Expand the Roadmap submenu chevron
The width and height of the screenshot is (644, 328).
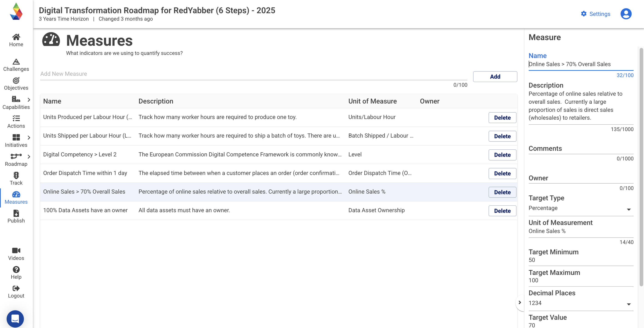[x=29, y=156]
